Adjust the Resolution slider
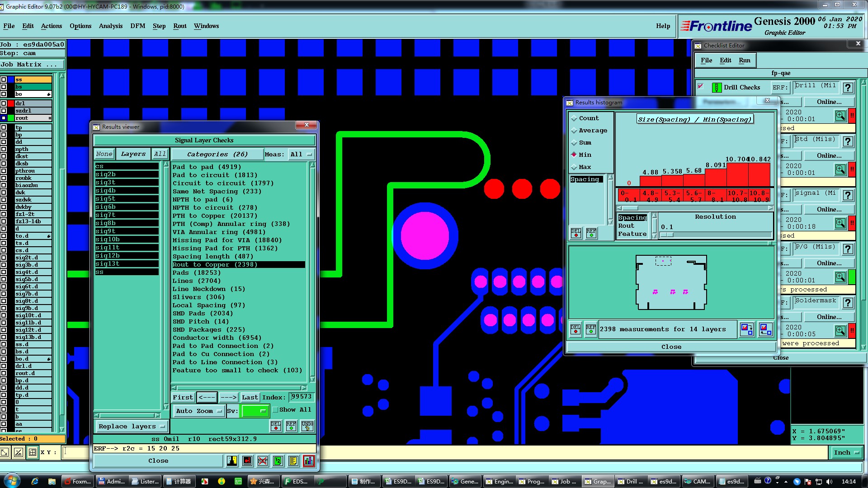This screenshot has width=868, height=488. point(667,235)
